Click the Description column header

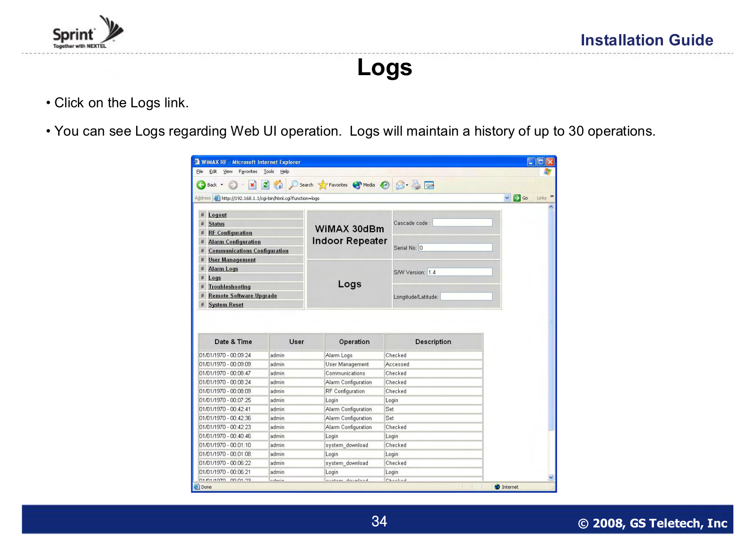pos(433,342)
